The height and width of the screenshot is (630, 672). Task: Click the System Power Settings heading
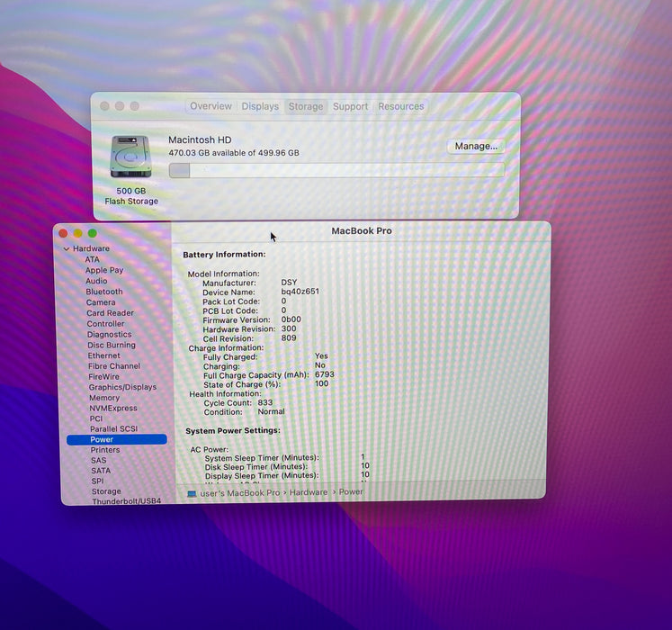[x=233, y=430]
